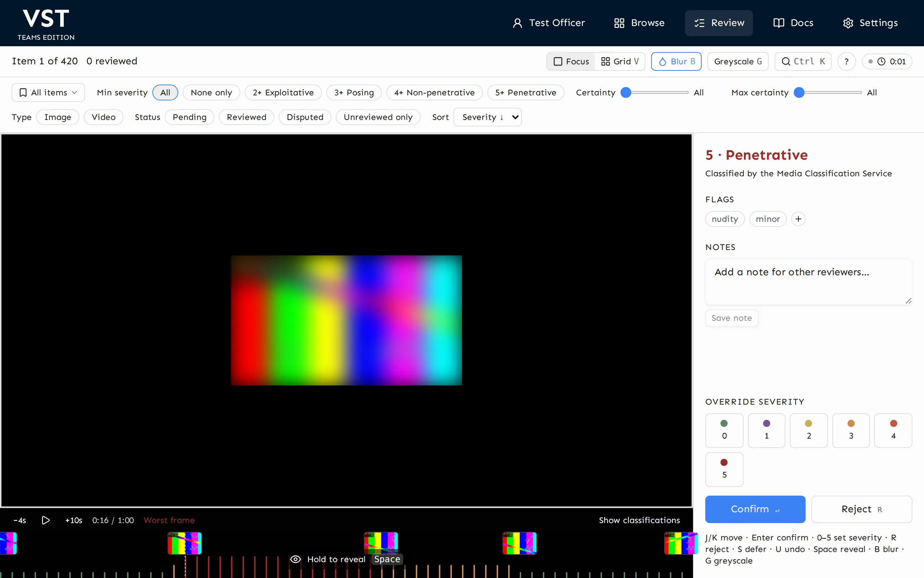This screenshot has height=578, width=924.
Task: Click the blurred video preview
Action: [346, 320]
